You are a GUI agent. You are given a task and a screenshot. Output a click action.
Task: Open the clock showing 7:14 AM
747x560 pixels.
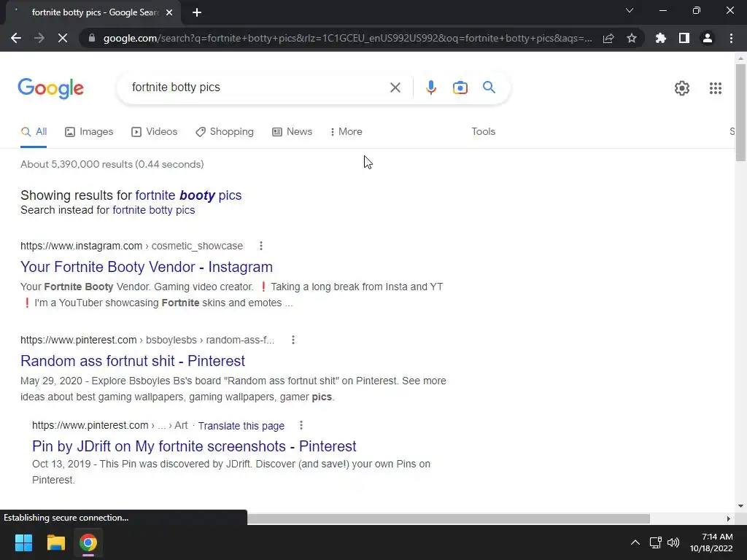coord(711,542)
